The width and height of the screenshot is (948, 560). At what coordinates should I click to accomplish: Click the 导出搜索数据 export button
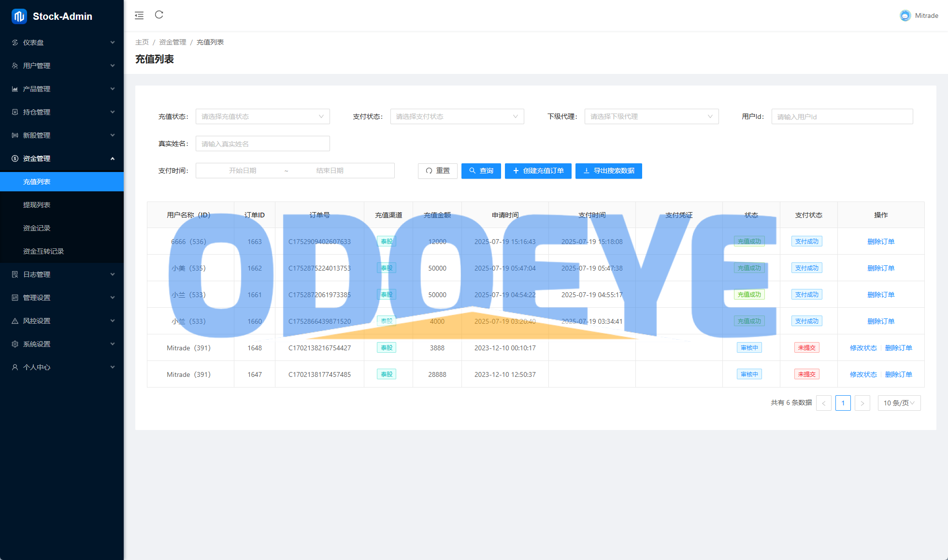point(608,171)
